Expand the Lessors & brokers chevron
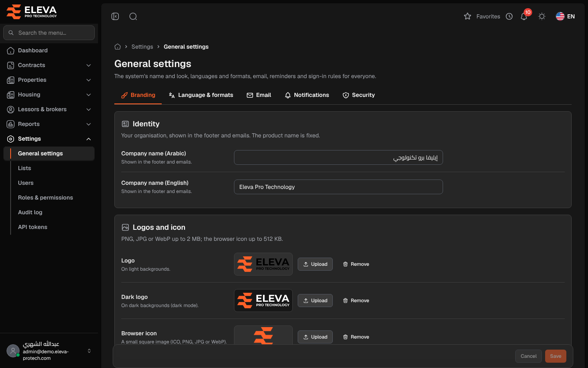Screen dimensions: 588x368 (89, 110)
